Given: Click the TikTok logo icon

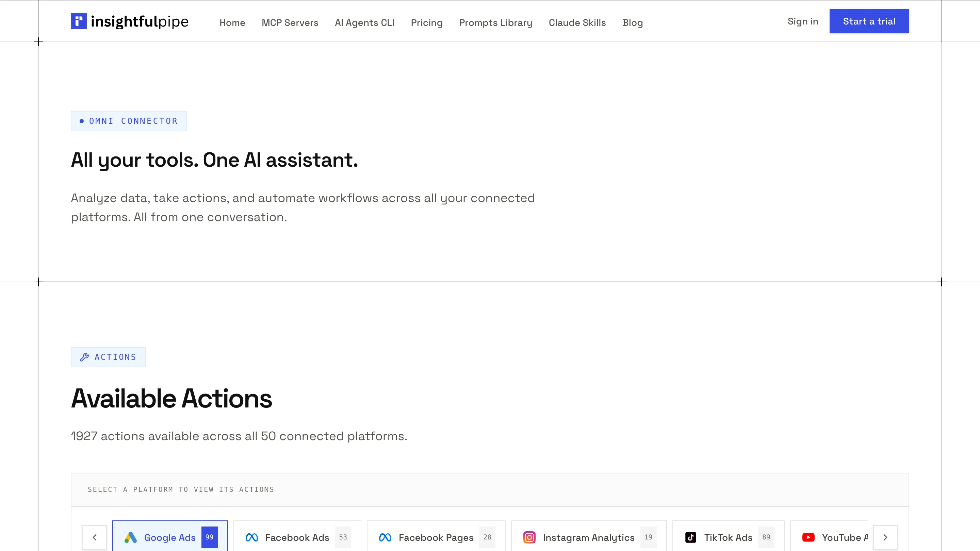Looking at the screenshot, I should [690, 537].
